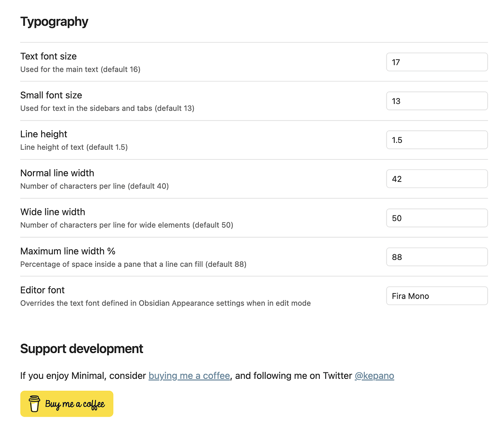Image resolution: width=504 pixels, height=429 pixels.
Task: Click the Typography heading
Action: tap(54, 21)
